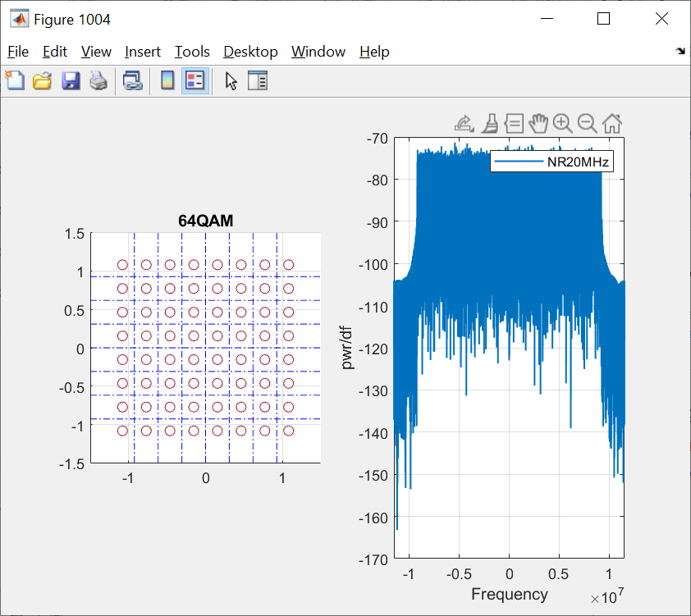Insert a colorbar using the gradient swatch icon

(167, 80)
